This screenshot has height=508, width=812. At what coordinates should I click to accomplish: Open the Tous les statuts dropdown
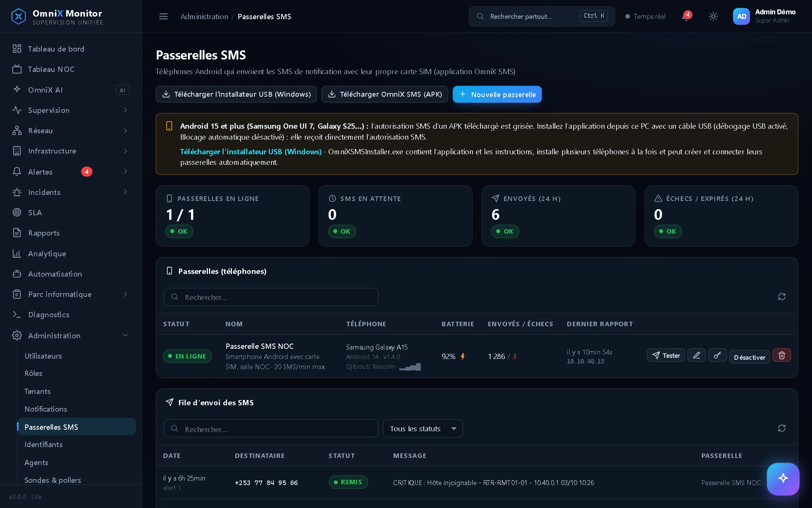click(x=423, y=429)
